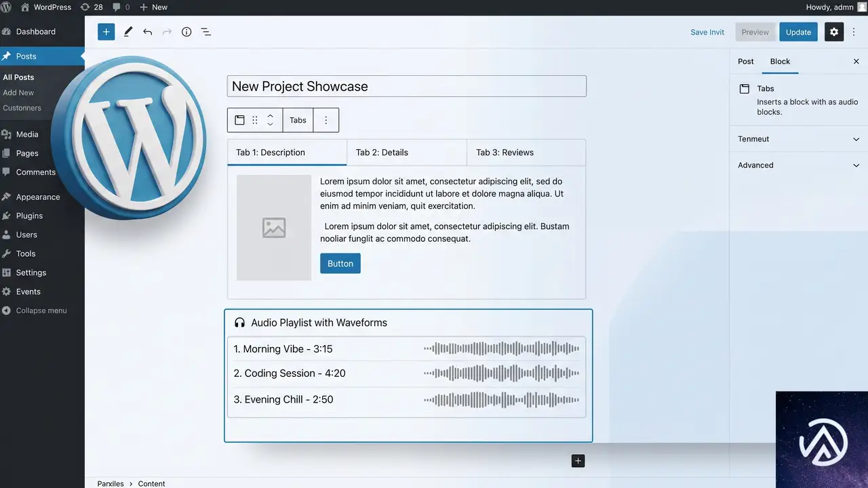868x488 pixels.
Task: Open the 28 pending updates icon
Action: click(x=92, y=7)
